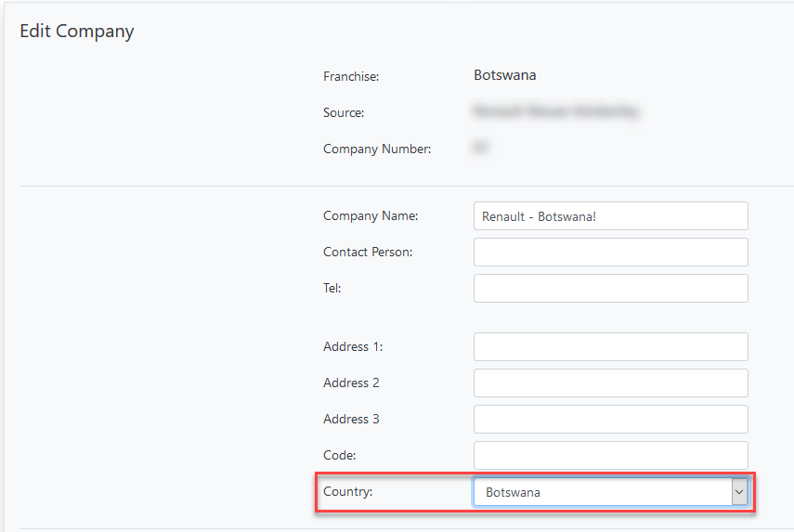Click the Address 2 label
This screenshot has height=532, width=794.
click(351, 383)
